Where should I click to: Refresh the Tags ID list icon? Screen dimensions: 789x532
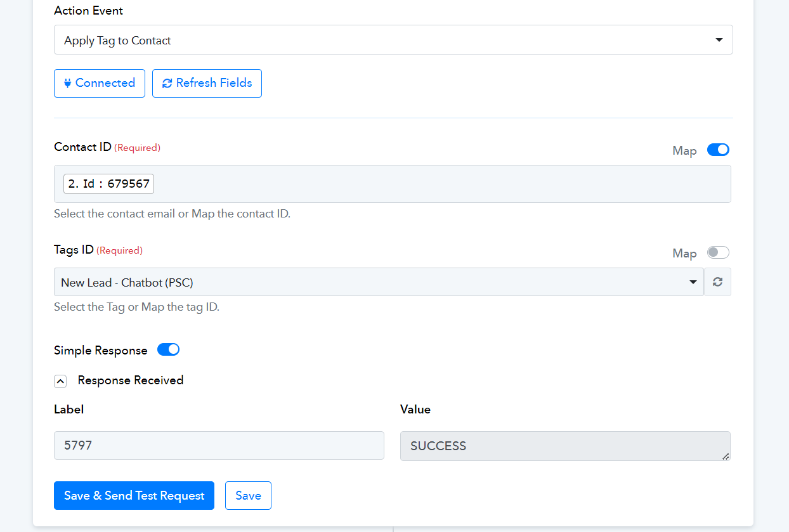[717, 282]
